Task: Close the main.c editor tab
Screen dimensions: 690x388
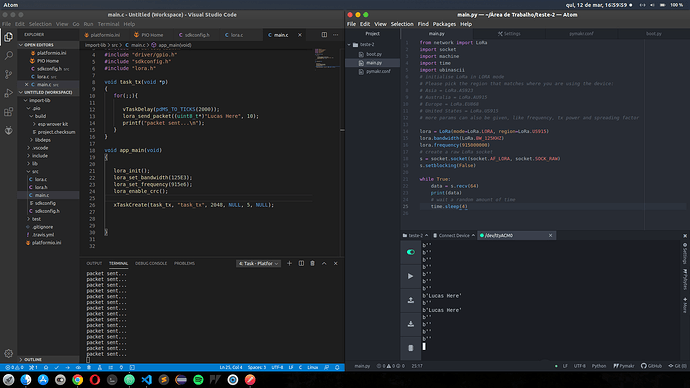Action: [300, 35]
